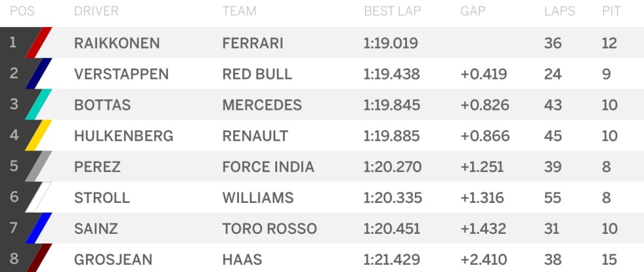Open driver RAIKKONEN's entry

[117, 43]
